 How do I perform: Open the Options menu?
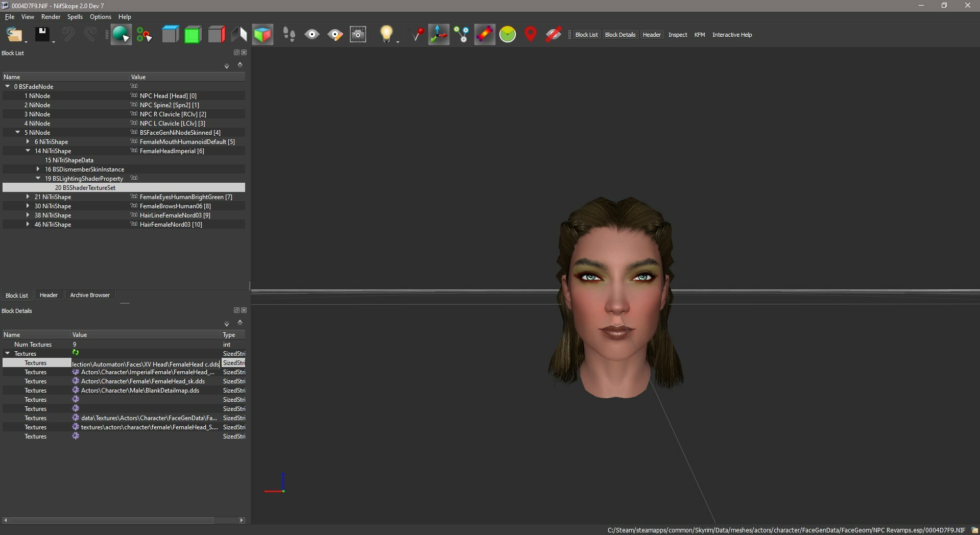pyautogui.click(x=100, y=17)
